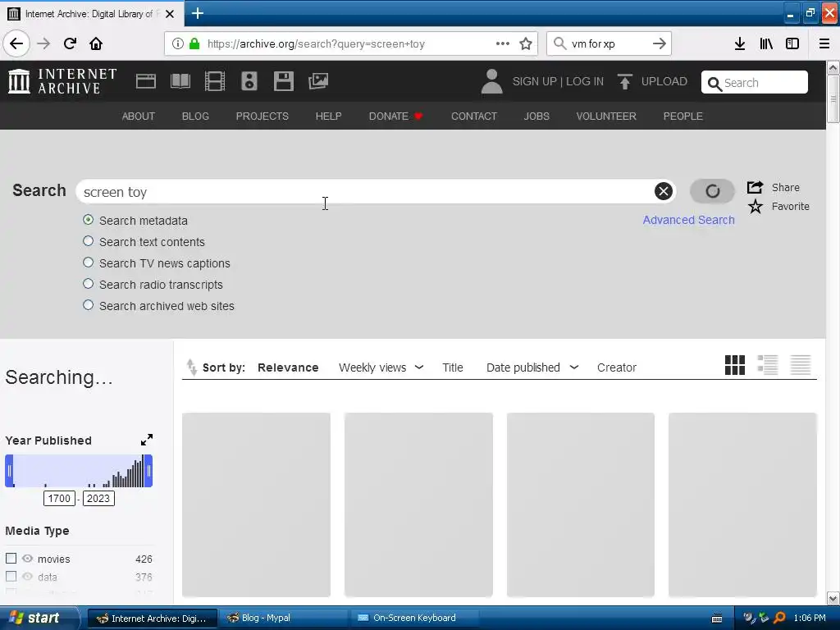Screen dimensions: 840x630
Task: Reload the current page
Action: point(70,43)
